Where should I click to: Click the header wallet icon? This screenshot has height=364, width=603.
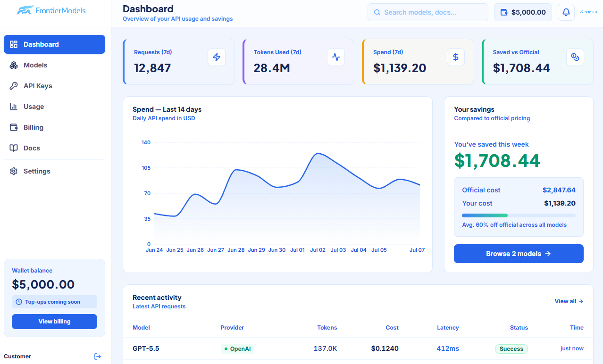[x=504, y=12]
